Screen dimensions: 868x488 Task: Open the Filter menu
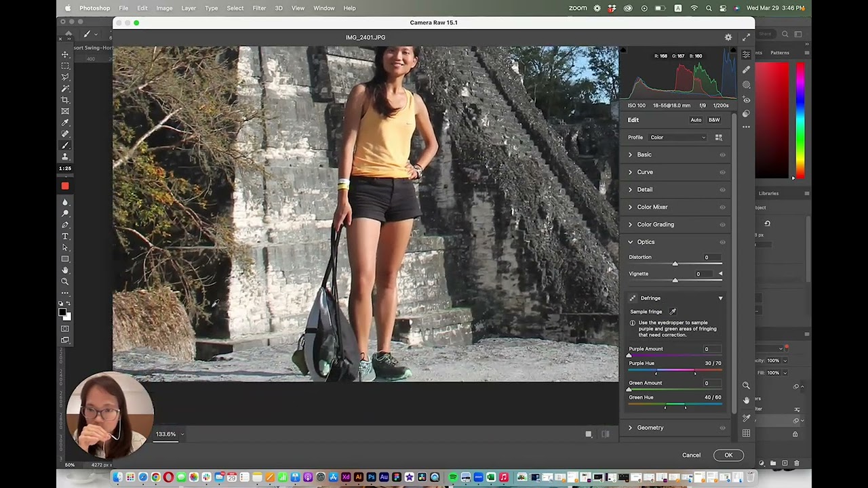[259, 8]
